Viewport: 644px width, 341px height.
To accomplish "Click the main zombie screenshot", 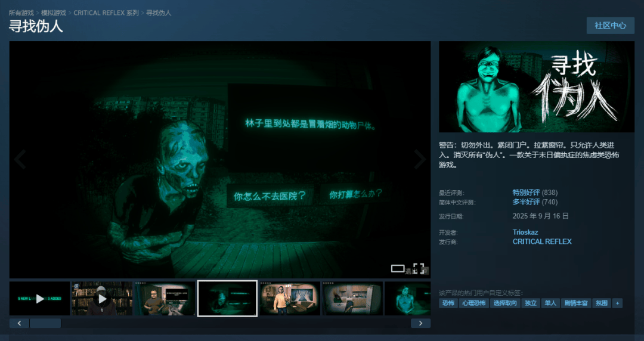I will click(219, 159).
